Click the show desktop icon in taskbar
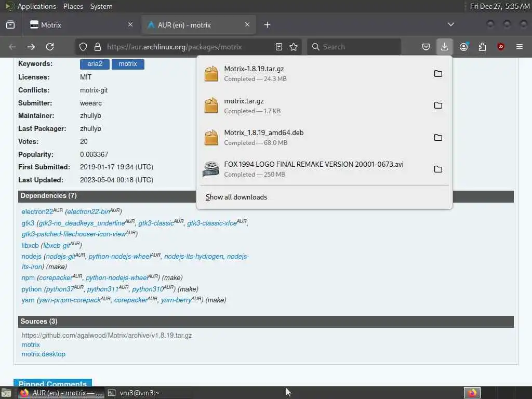This screenshot has height=399, width=532. [x=6, y=393]
